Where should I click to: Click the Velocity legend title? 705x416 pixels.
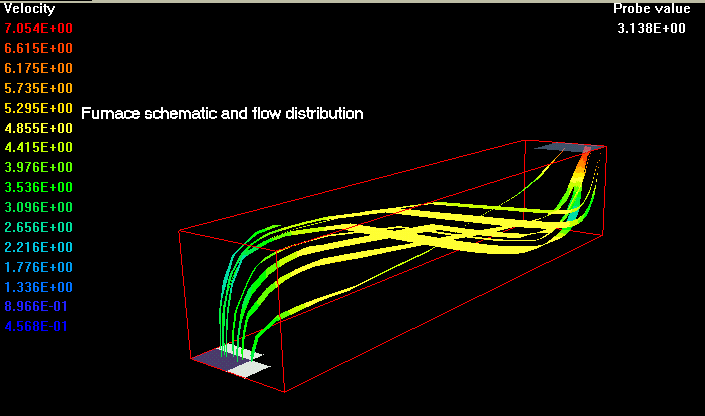(29, 9)
